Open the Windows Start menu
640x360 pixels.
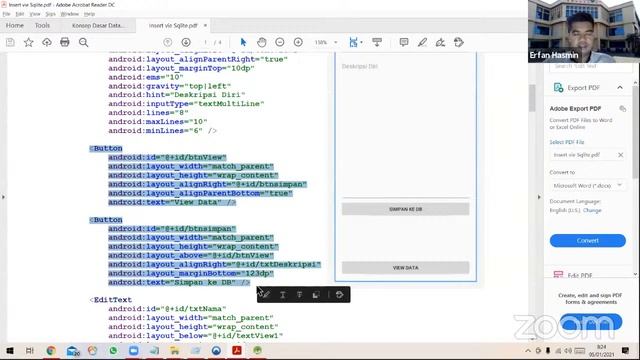(x=9, y=351)
